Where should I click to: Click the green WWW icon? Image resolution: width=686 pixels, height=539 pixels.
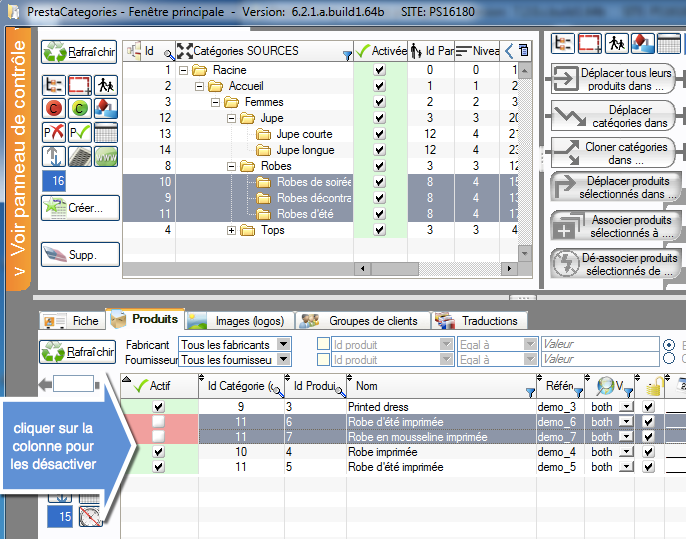coord(106,157)
